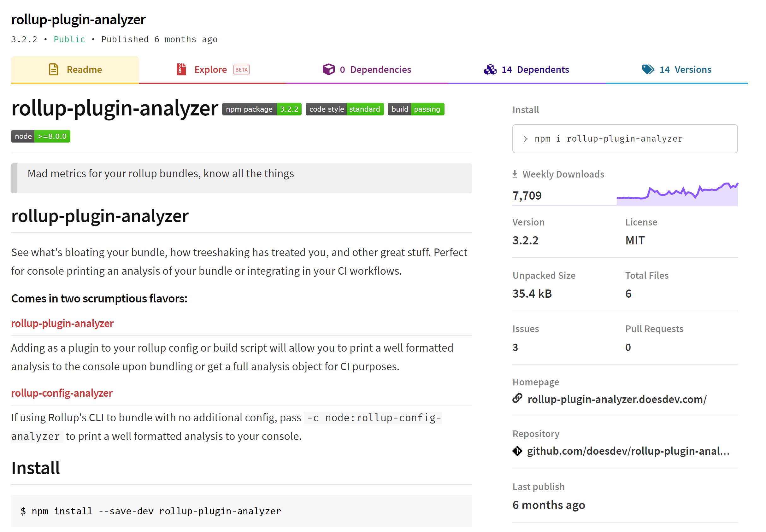Click the code style standard badge

pyautogui.click(x=345, y=109)
